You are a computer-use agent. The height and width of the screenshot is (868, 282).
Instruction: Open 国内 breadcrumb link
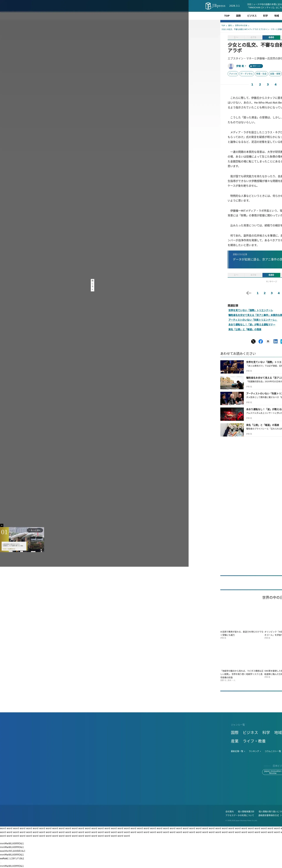click(x=230, y=26)
